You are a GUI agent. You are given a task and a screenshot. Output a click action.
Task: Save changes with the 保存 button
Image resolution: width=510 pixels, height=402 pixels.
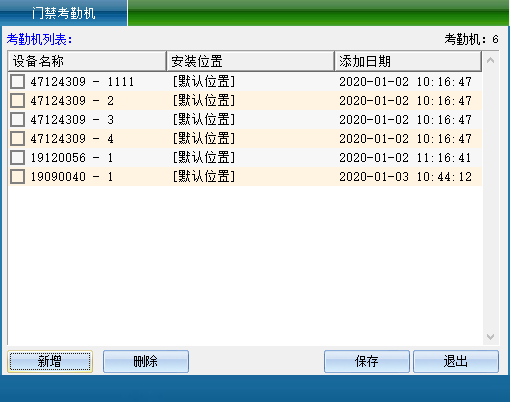[x=367, y=361]
